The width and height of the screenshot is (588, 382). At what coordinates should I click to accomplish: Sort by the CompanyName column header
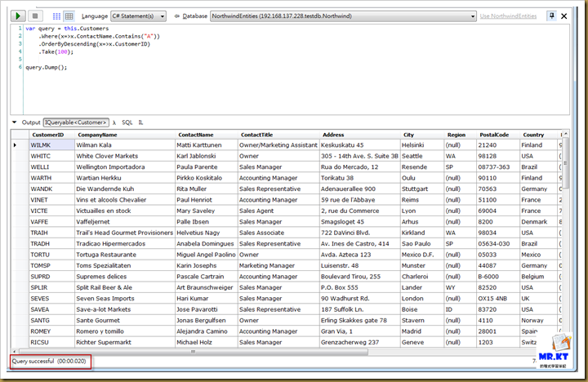[97, 135]
